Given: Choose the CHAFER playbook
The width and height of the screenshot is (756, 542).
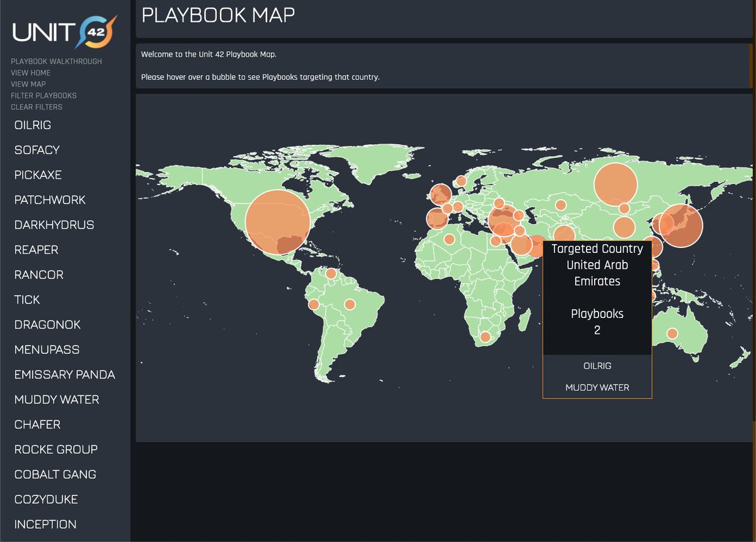Looking at the screenshot, I should pyautogui.click(x=37, y=425).
